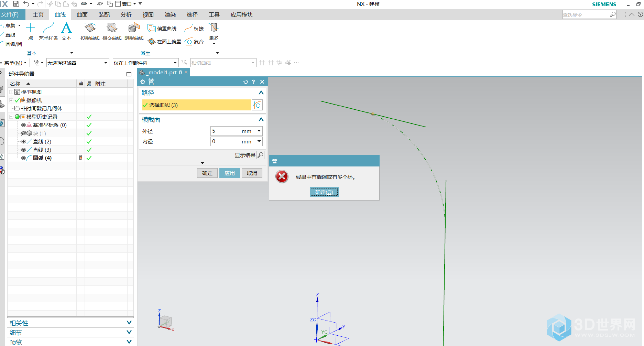Click the Line (直线) tool
644x346 pixels.
coord(8,35)
